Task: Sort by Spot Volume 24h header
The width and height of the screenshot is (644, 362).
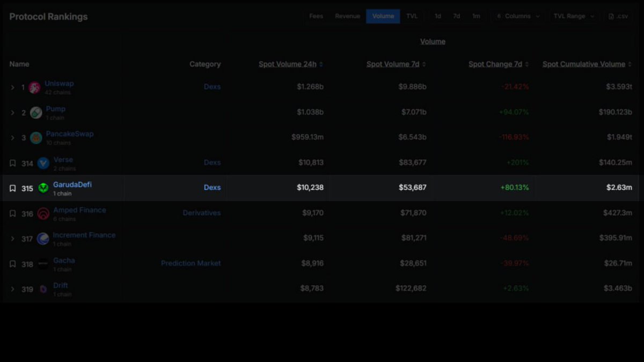Action: (x=288, y=64)
